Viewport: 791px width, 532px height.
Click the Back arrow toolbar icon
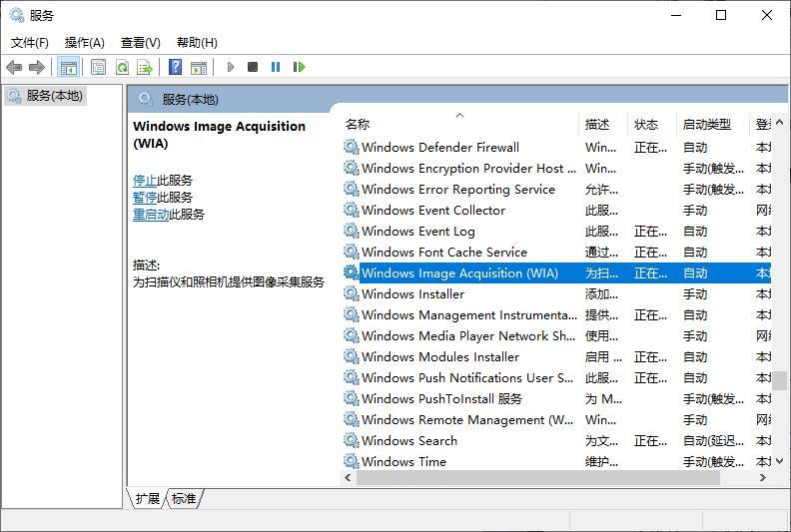(x=14, y=67)
